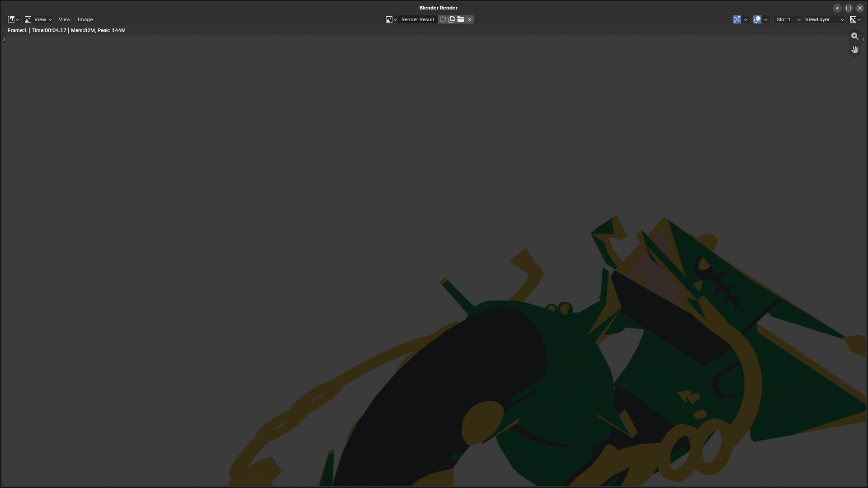868x488 pixels.
Task: Maximize the Blender Render window
Action: point(849,8)
